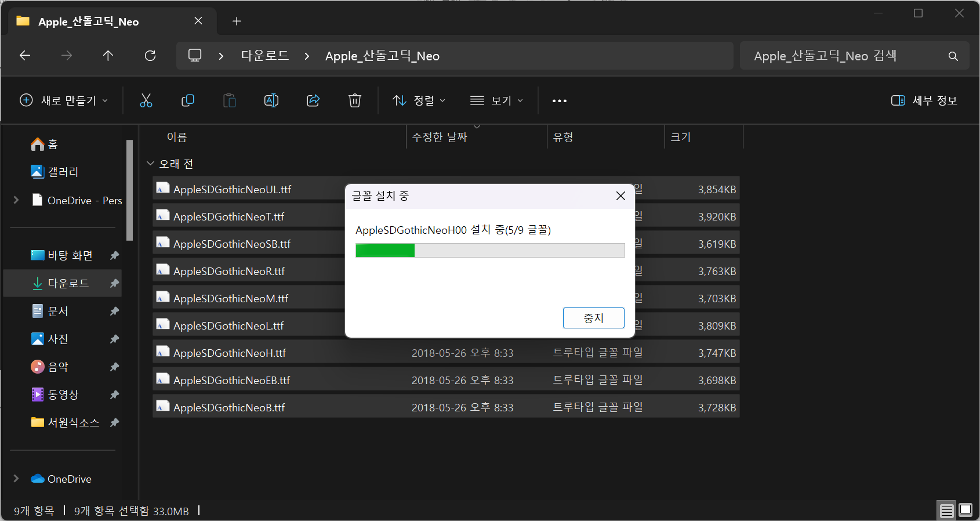
Task: Switch to details list view icon in status bar
Action: (947, 511)
